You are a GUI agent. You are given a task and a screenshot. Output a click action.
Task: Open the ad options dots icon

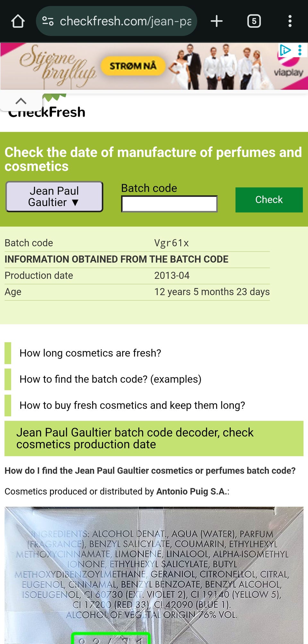[300, 50]
